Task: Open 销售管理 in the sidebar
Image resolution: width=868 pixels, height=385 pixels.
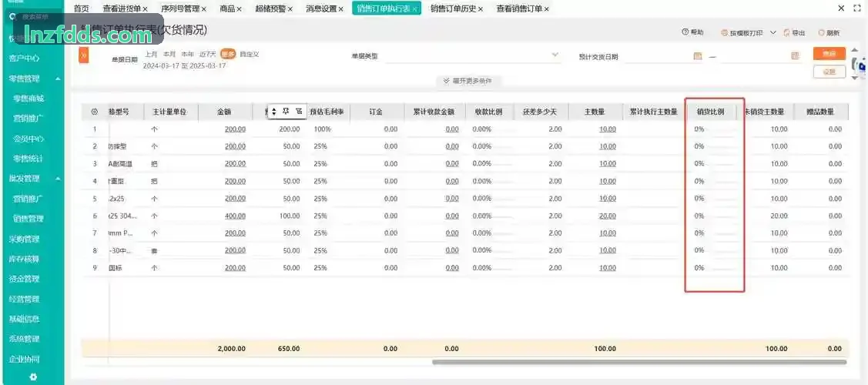Action: [28, 219]
